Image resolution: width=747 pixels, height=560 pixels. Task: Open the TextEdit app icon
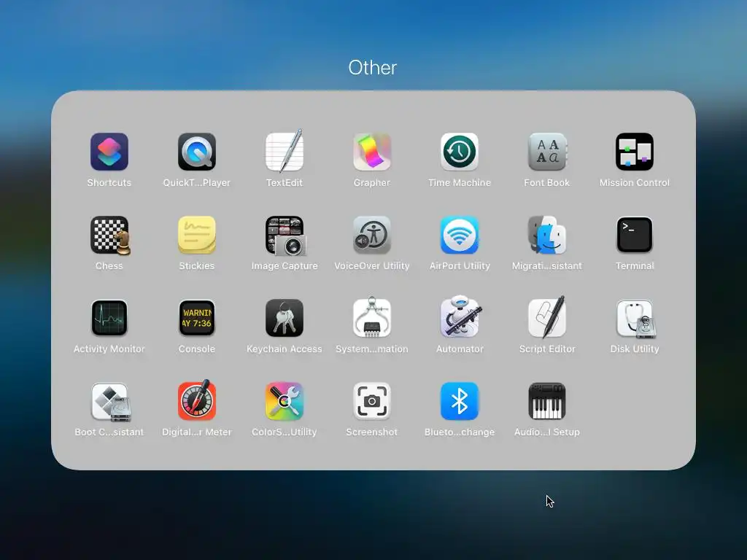[285, 151]
